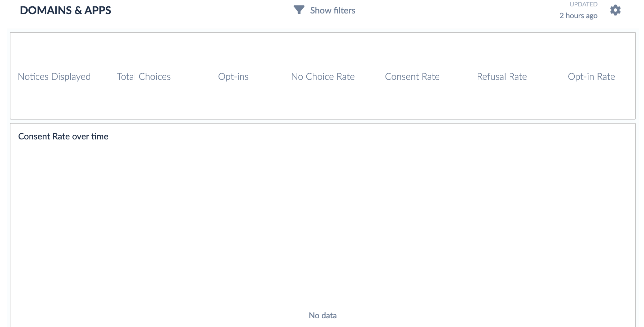Click the "Consent Rate over time" chart title
This screenshot has width=644, height=327.
pos(63,136)
